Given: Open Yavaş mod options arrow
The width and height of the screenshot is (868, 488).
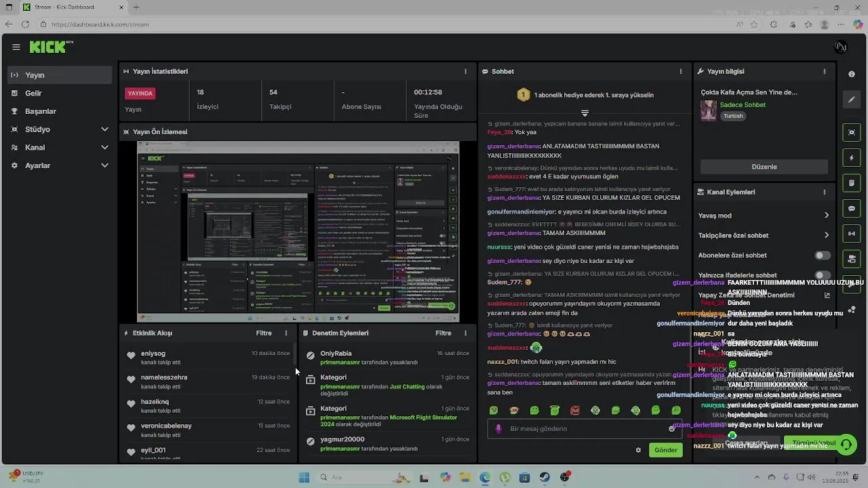Looking at the screenshot, I should tap(827, 216).
